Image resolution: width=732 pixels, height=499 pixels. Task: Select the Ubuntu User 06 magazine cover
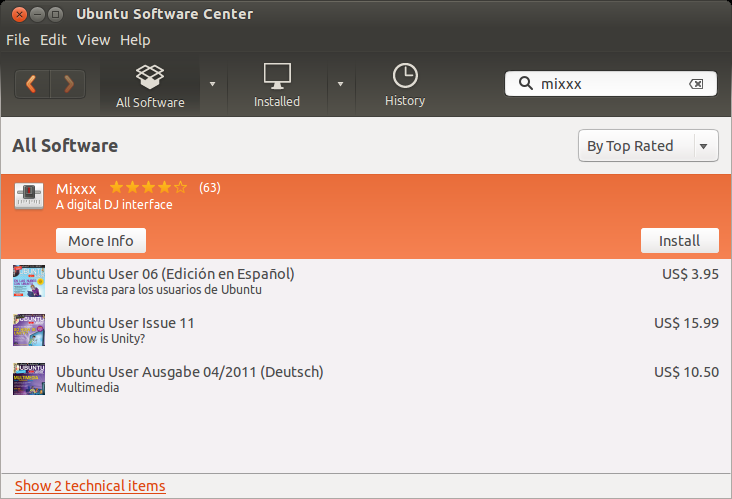[29, 281]
